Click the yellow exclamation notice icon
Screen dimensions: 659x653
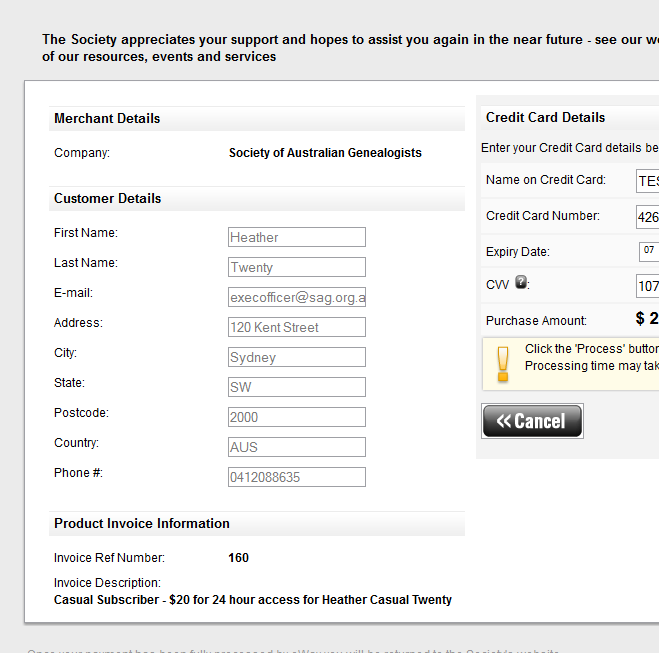503,364
